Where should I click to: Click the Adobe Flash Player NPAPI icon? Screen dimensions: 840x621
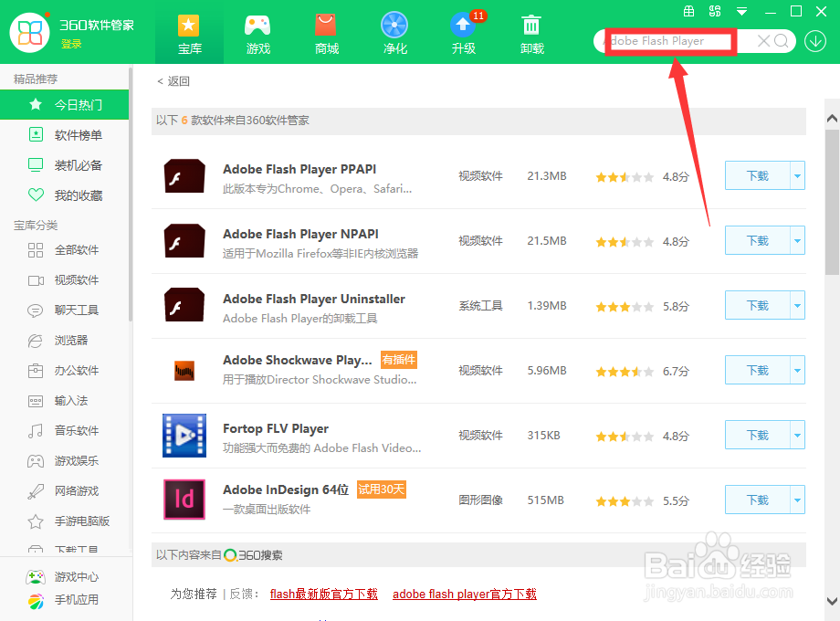coord(184,240)
